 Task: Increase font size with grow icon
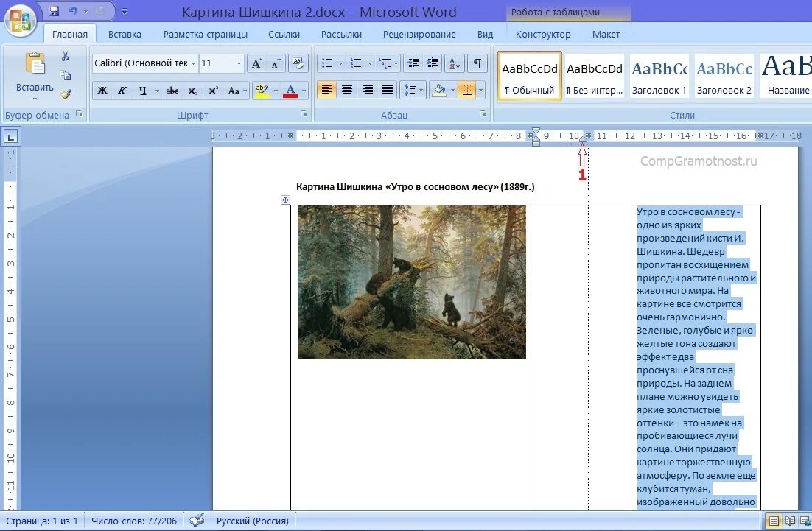[256, 63]
